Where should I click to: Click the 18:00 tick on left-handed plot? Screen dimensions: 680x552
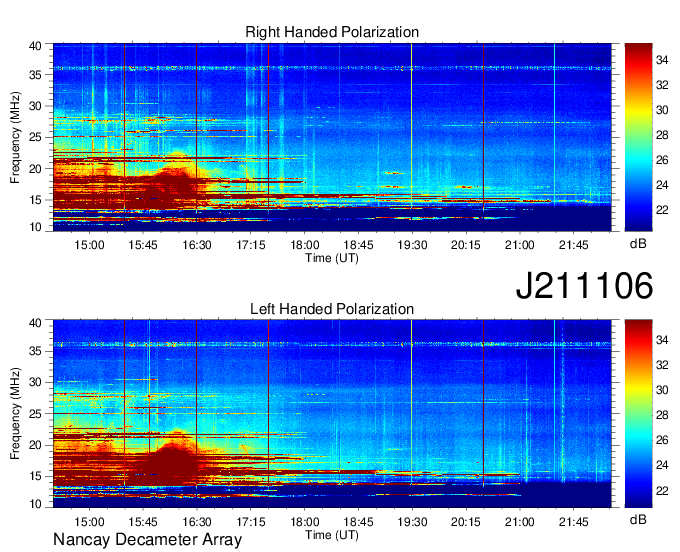[304, 522]
